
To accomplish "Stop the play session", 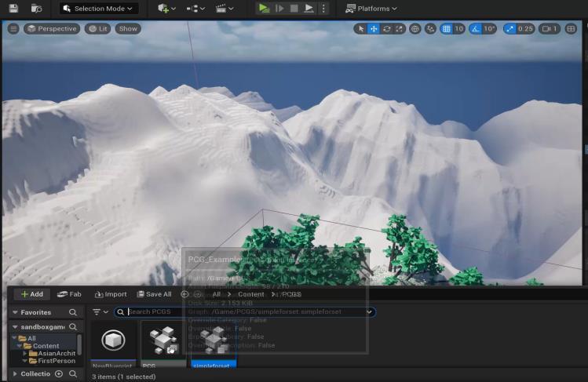I will 294,9.
